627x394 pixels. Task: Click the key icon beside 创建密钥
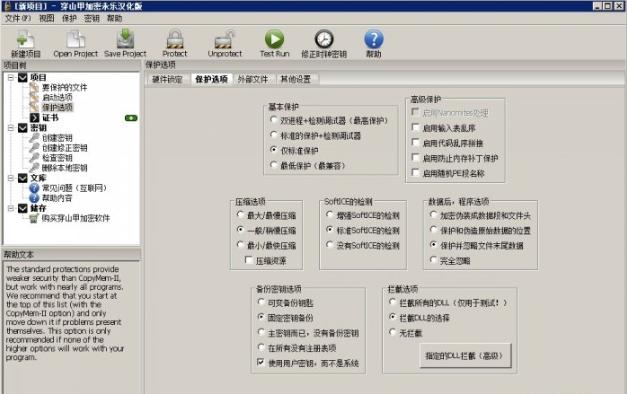(34, 138)
